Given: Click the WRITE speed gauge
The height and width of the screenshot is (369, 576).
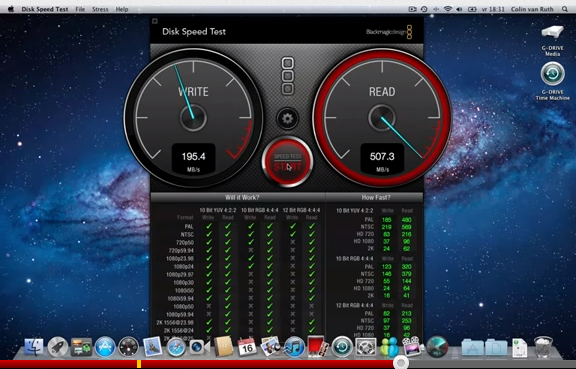Looking at the screenshot, I should point(194,117).
